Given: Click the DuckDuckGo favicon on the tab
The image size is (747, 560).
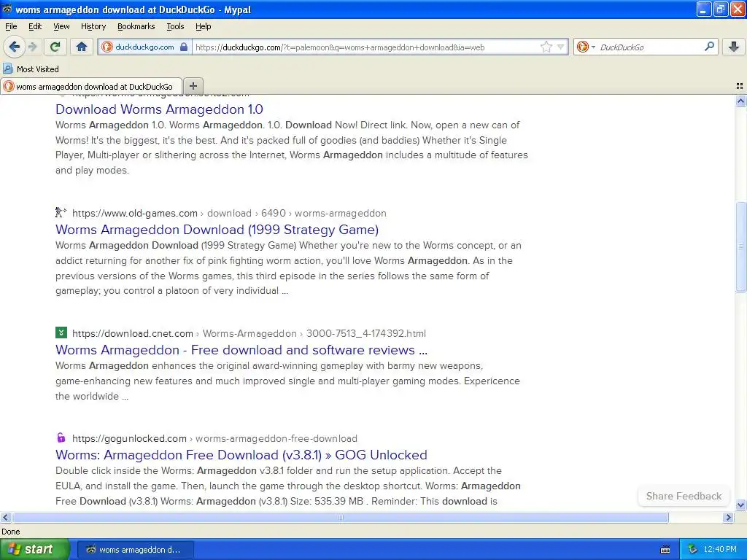Looking at the screenshot, I should pyautogui.click(x=9, y=86).
